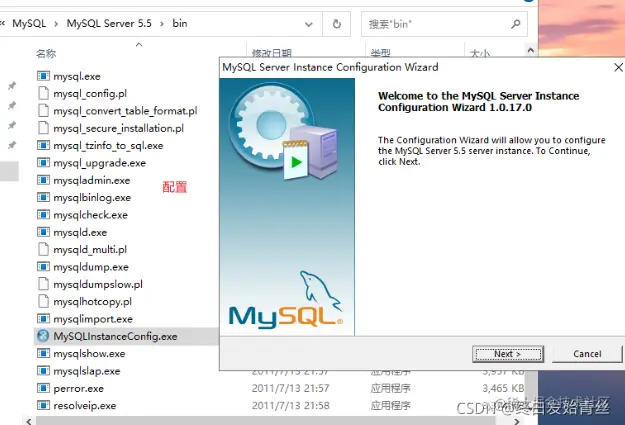Screen dimensions: 625x425
Task: Click the 2011/7/13 21:58 date cell
Action: point(291,406)
